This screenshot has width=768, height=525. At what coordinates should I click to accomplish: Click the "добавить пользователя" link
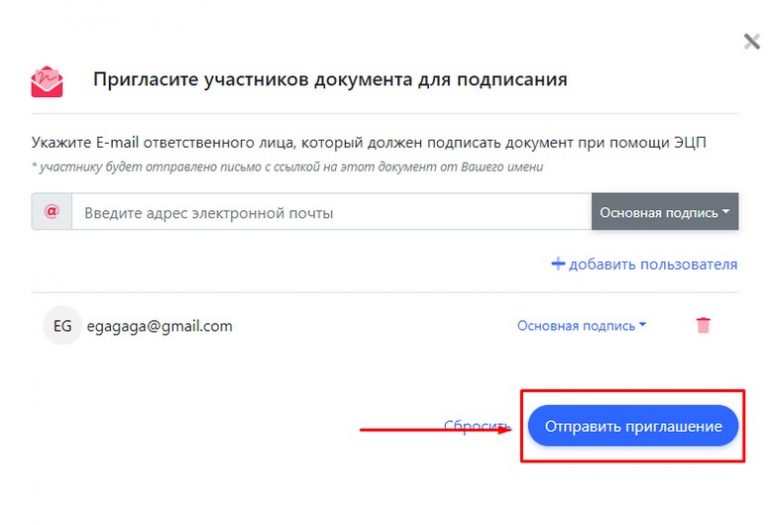(644, 265)
